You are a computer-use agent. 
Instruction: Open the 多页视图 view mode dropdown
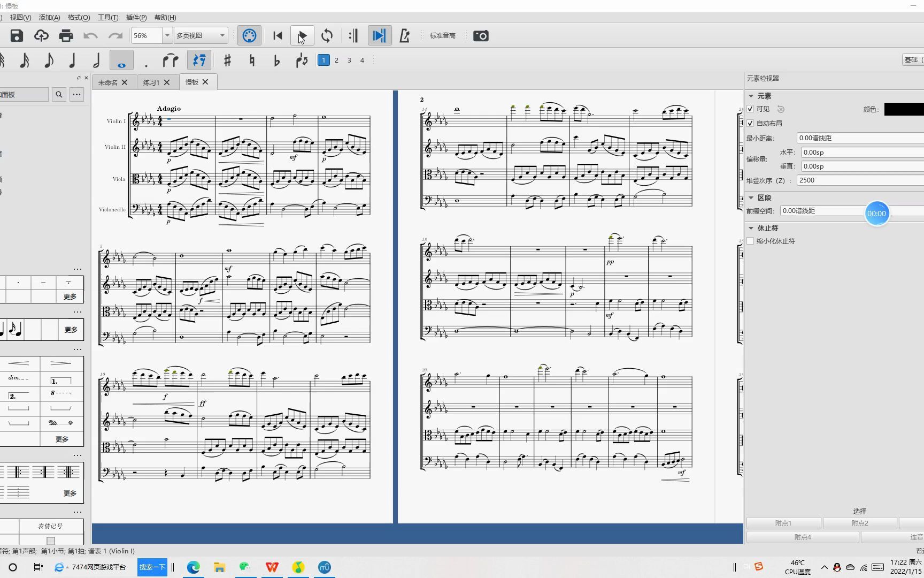[x=201, y=35]
